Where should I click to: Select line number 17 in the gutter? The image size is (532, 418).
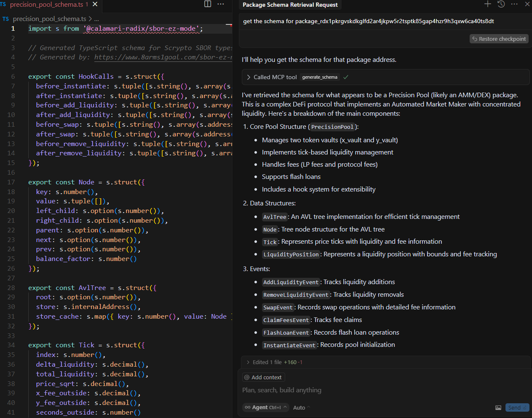(12, 182)
